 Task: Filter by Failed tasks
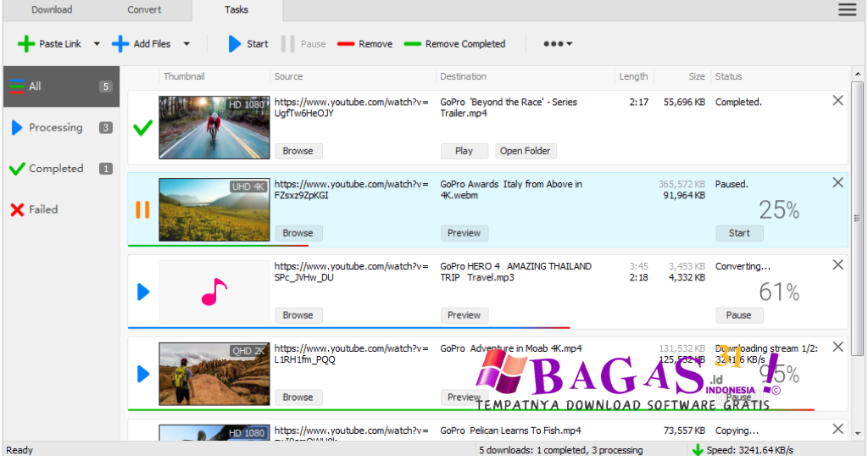tap(61, 209)
